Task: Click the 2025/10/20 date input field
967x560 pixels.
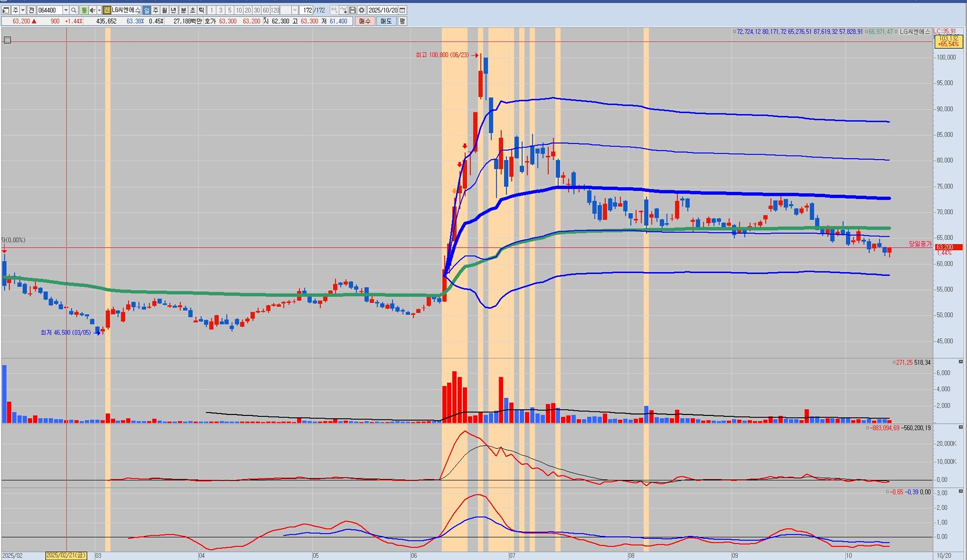Action: pos(383,10)
